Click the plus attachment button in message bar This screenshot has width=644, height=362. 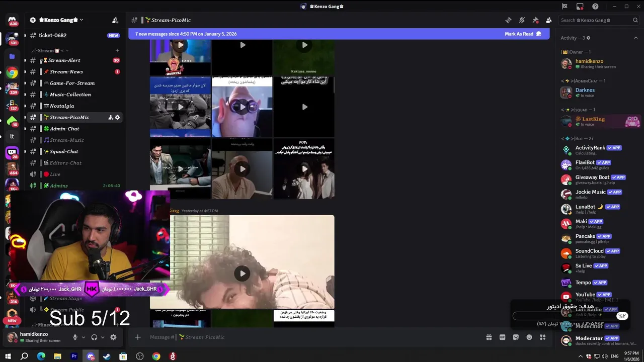[x=138, y=337]
